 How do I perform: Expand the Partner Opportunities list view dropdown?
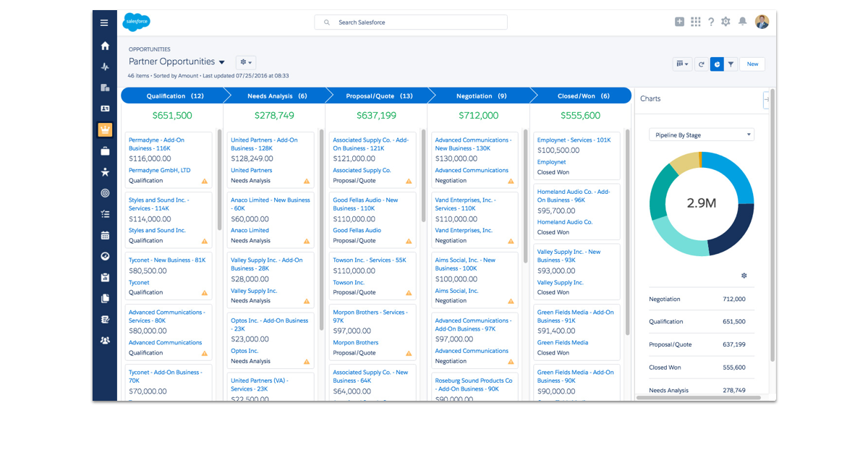click(222, 62)
